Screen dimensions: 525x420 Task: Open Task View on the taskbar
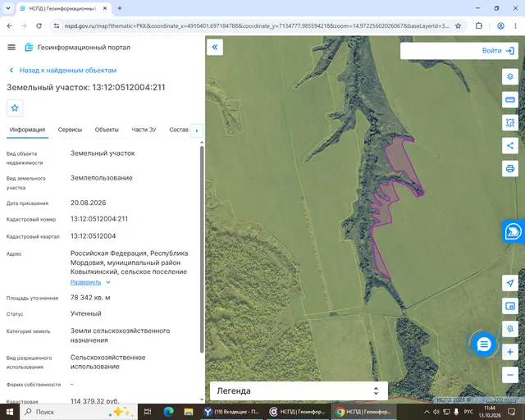pos(148,412)
